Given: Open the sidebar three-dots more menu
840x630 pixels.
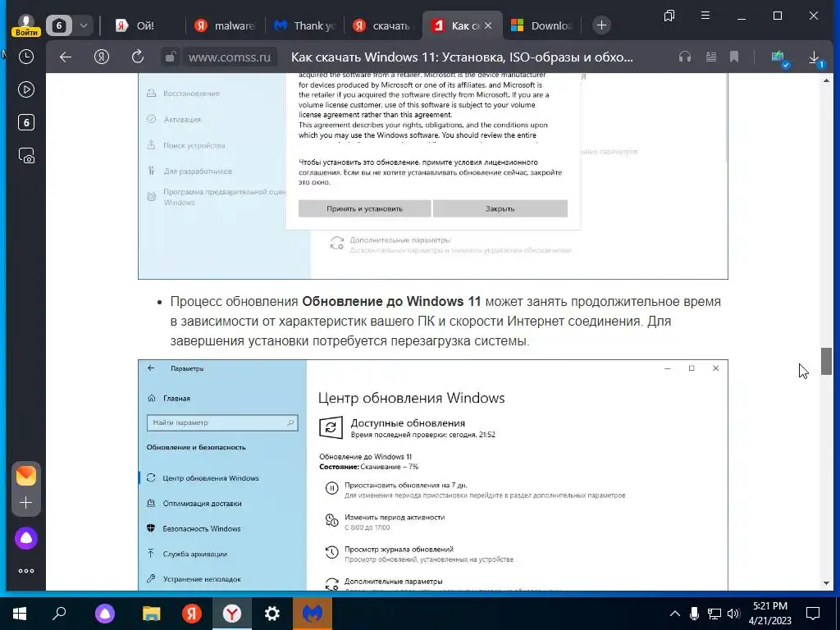Looking at the screenshot, I should click(25, 571).
